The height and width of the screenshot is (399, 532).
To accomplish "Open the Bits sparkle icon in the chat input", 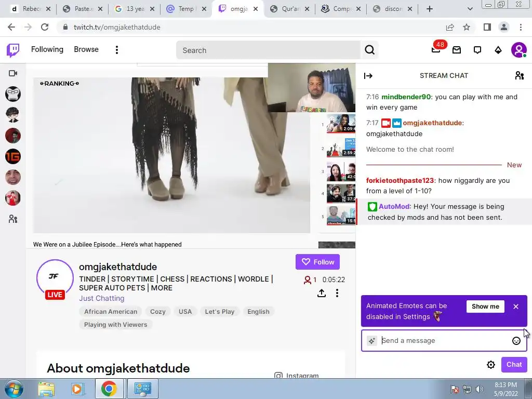I will click(372, 341).
